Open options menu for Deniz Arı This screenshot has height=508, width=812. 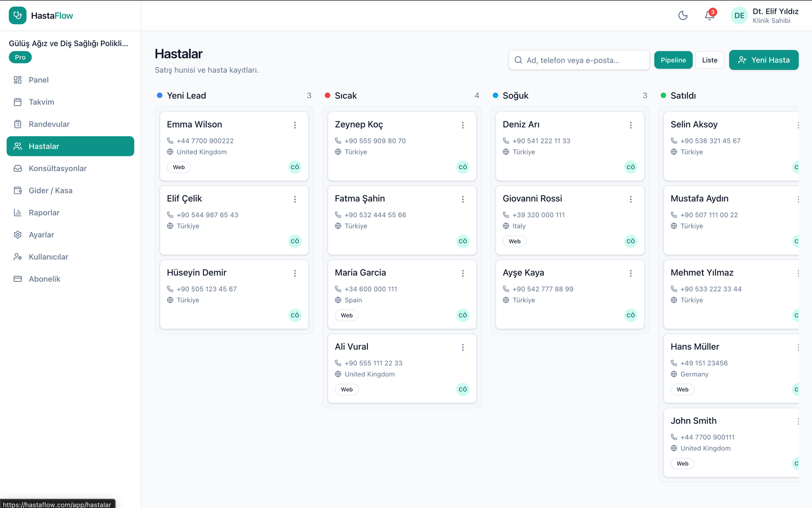click(x=631, y=125)
